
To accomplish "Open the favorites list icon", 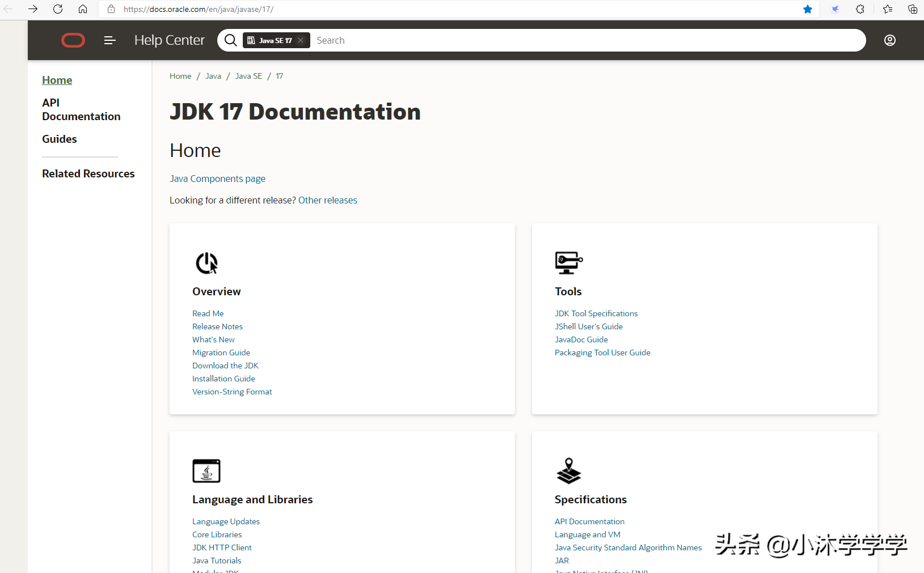I will point(888,9).
